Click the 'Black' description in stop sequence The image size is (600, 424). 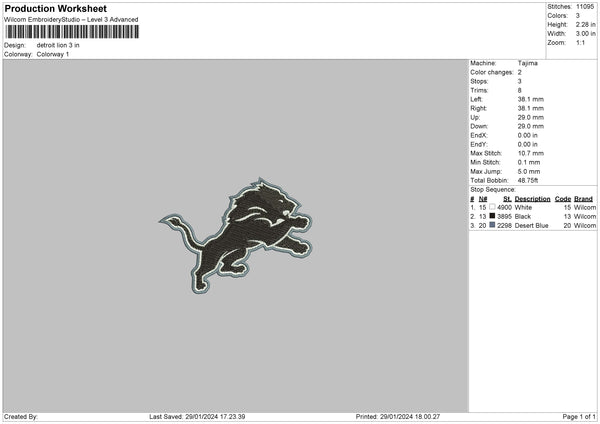(523, 217)
